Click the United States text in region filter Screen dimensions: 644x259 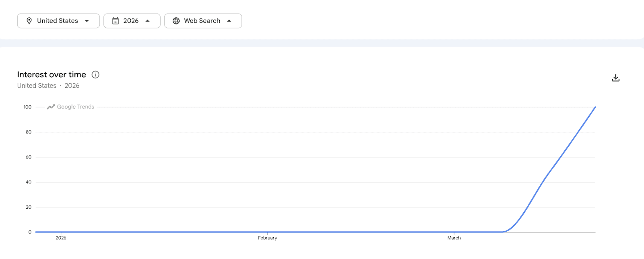(58, 21)
